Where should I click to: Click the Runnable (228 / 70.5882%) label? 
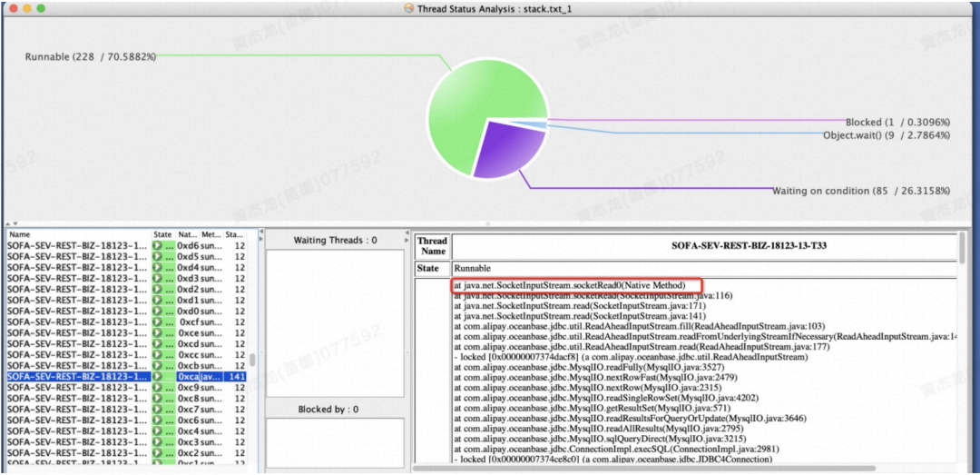coord(91,56)
